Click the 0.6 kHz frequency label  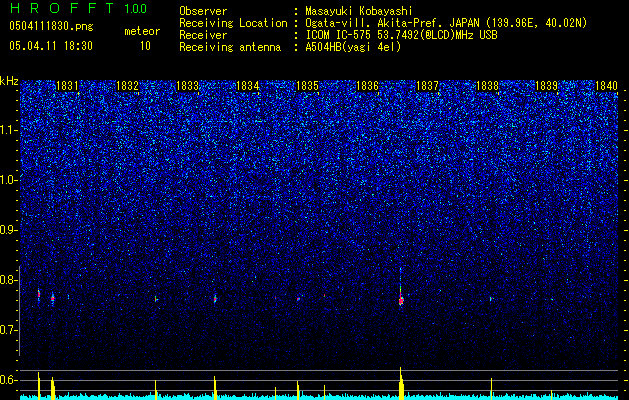click(9, 380)
